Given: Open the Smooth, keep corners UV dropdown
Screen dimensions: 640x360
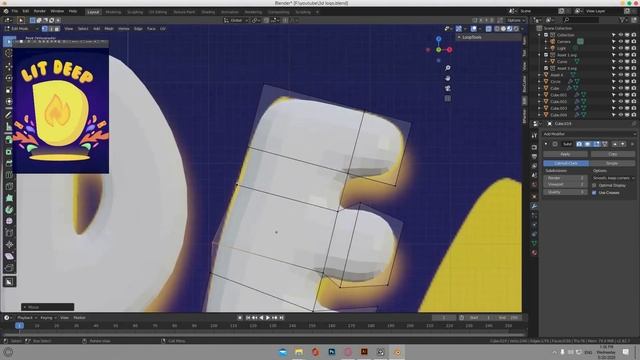Looking at the screenshot, I should (613, 178).
